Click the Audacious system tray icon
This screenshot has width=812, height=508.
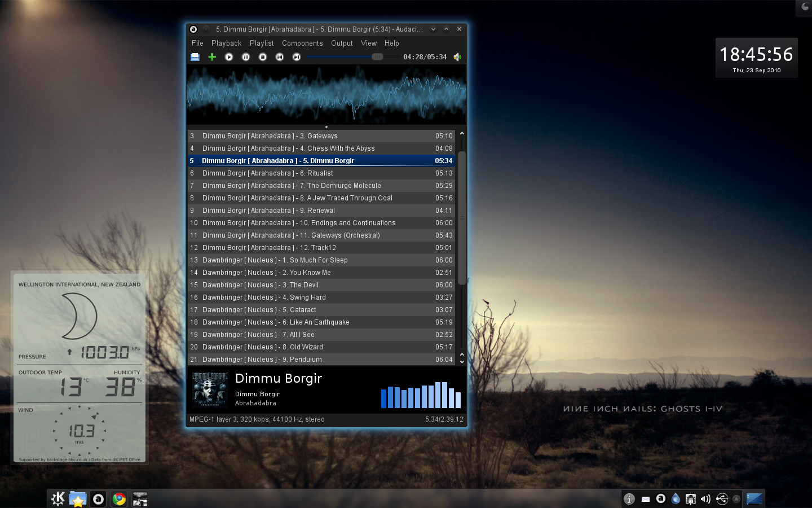661,498
